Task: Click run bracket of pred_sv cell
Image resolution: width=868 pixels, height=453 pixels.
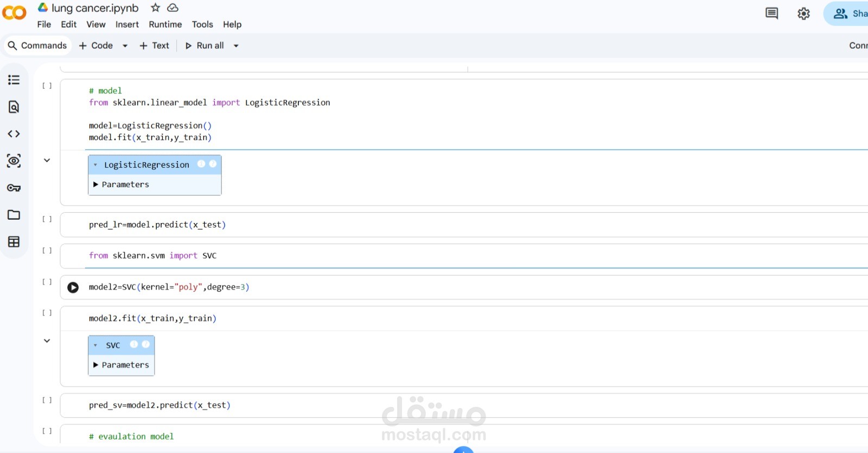Action: pos(47,400)
